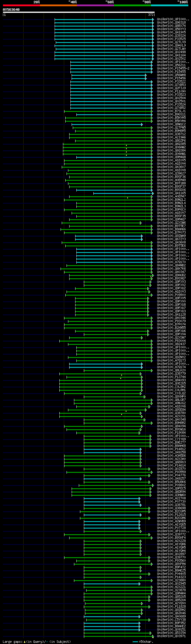This screenshot has height=644, width=191.
Task: Select hit label UniRef100_B7SLJ1
Action: 171,111
